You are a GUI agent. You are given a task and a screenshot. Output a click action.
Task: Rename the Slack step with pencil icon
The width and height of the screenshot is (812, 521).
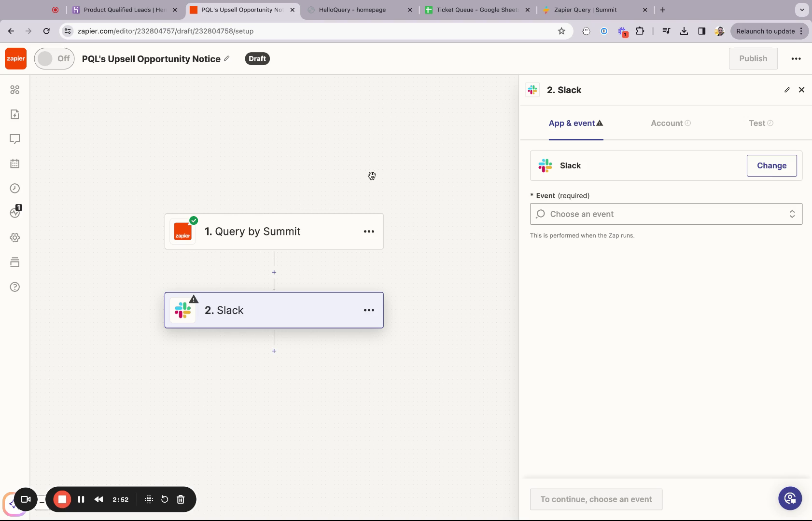pos(787,90)
